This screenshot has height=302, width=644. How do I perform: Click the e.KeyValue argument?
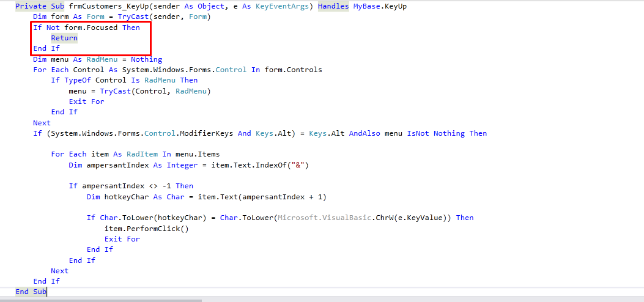point(419,218)
